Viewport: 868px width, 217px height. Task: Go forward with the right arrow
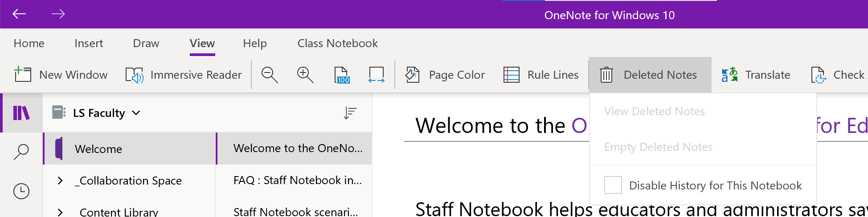[58, 14]
